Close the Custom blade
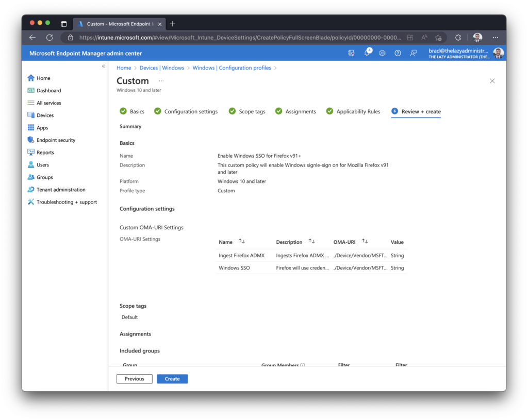 click(492, 81)
